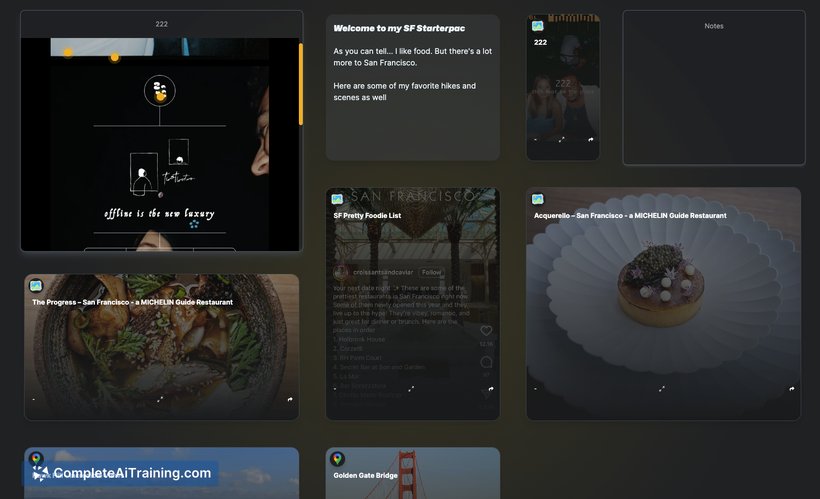Expand the Acquerello card to fullscreen
The width and height of the screenshot is (820, 499).
pos(662,389)
